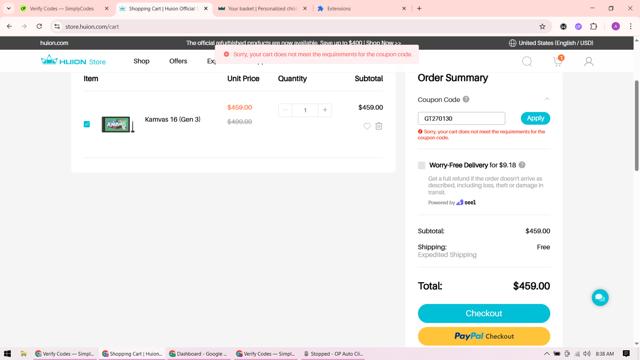Open new browser tab
The height and width of the screenshot is (360, 640).
419,8
